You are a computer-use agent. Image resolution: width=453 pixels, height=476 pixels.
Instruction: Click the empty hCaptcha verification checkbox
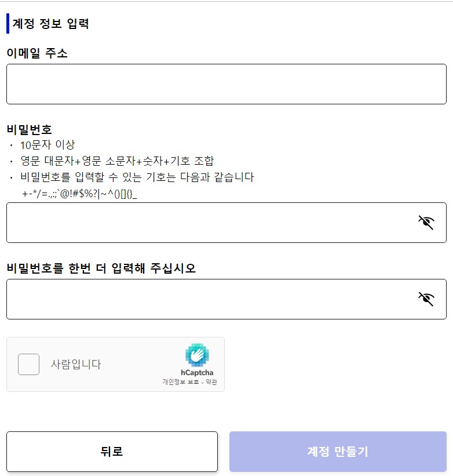pos(28,364)
